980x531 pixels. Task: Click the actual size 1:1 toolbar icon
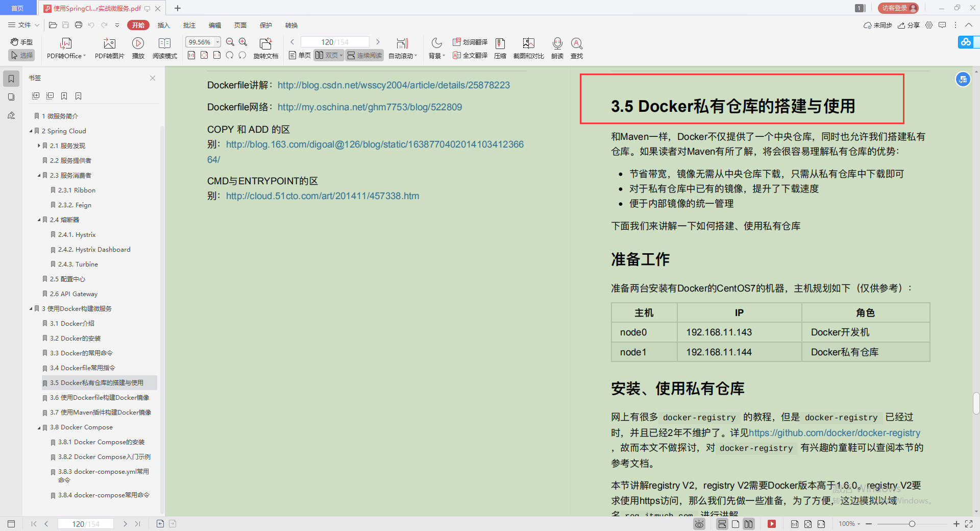[191, 55]
